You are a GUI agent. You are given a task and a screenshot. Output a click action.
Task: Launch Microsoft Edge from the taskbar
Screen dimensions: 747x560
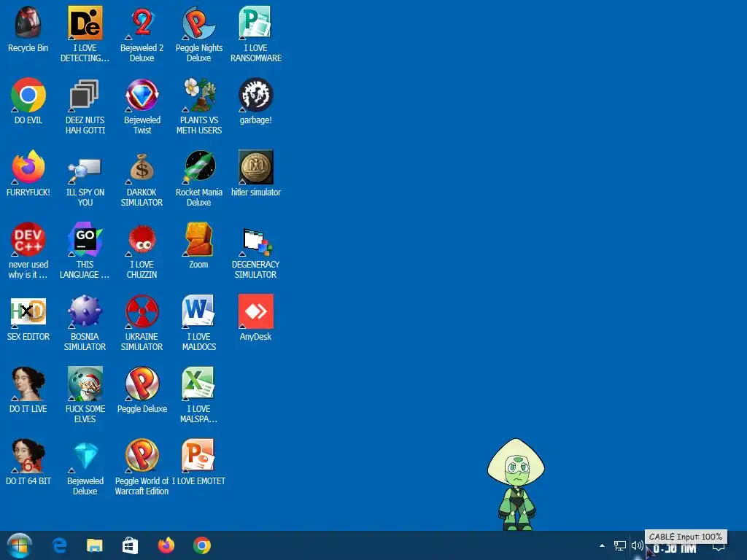point(59,545)
